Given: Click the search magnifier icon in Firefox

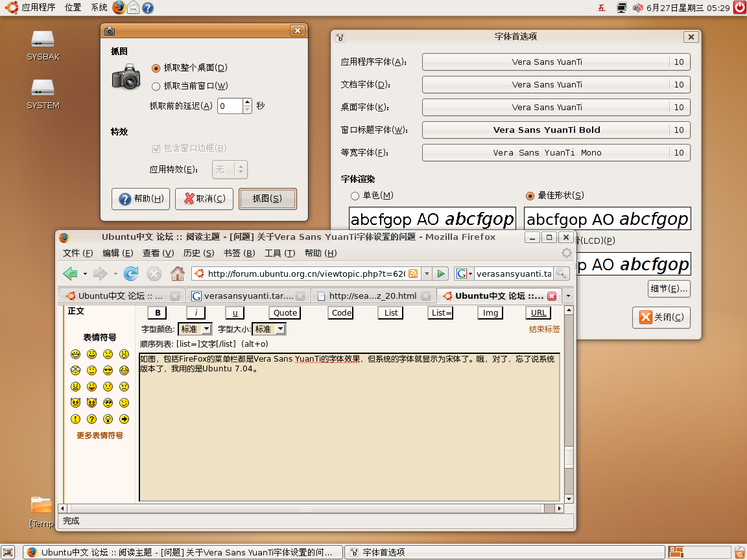Looking at the screenshot, I should 561,274.
